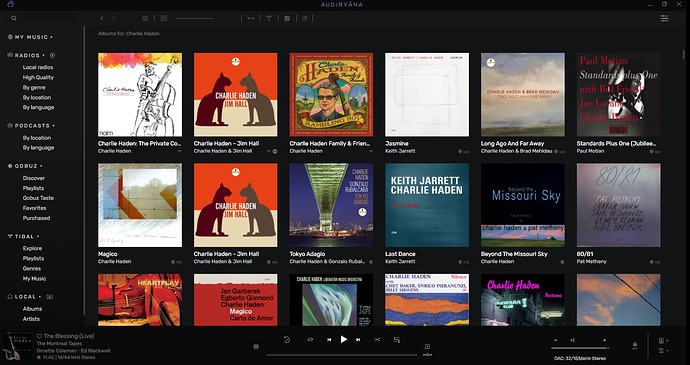Viewport: 690px width, 365px height.
Task: Mute with the speaker icon
Action: 573,340
